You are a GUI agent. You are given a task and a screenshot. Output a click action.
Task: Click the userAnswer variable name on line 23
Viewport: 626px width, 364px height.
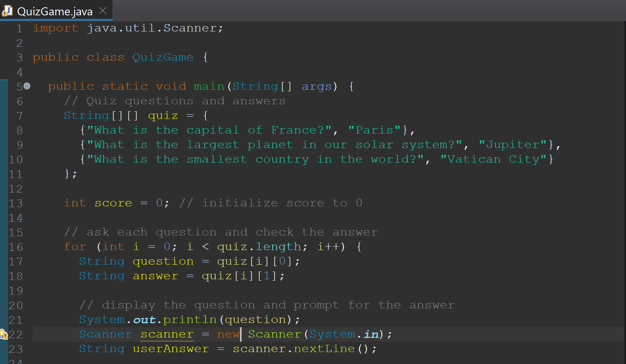(170, 349)
